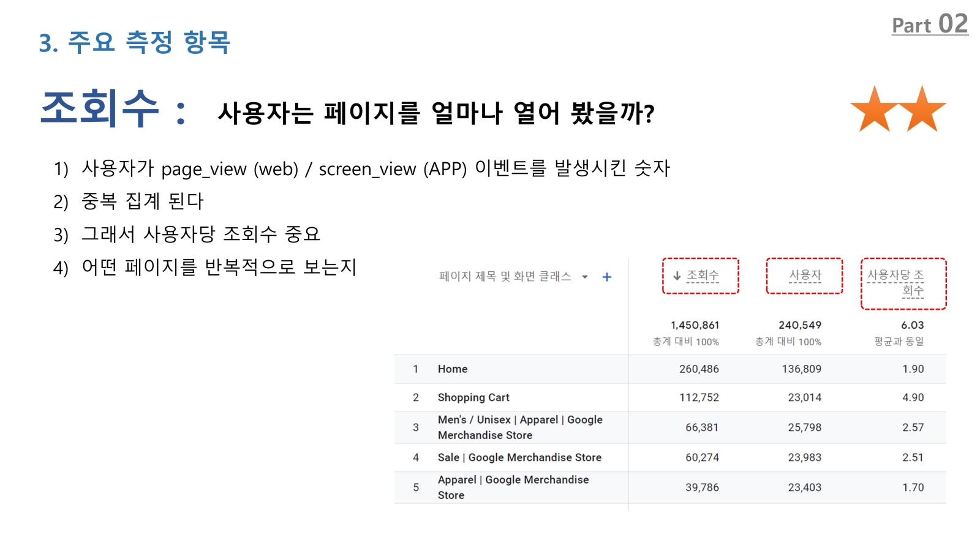Viewport: 980px width, 551px height.
Task: Click the Home views-per-user cell 1.90
Action: point(913,369)
